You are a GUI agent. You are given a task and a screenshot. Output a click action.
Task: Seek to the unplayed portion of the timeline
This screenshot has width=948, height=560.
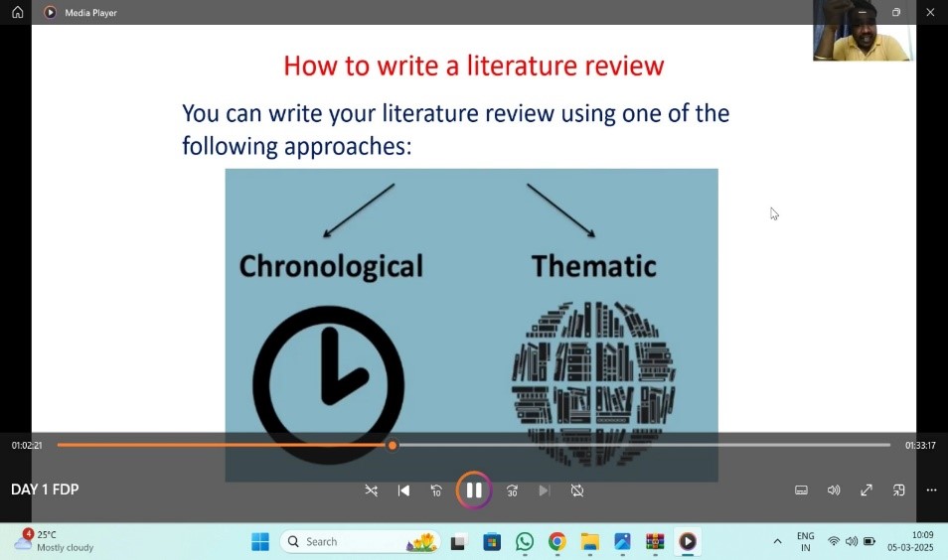point(644,445)
